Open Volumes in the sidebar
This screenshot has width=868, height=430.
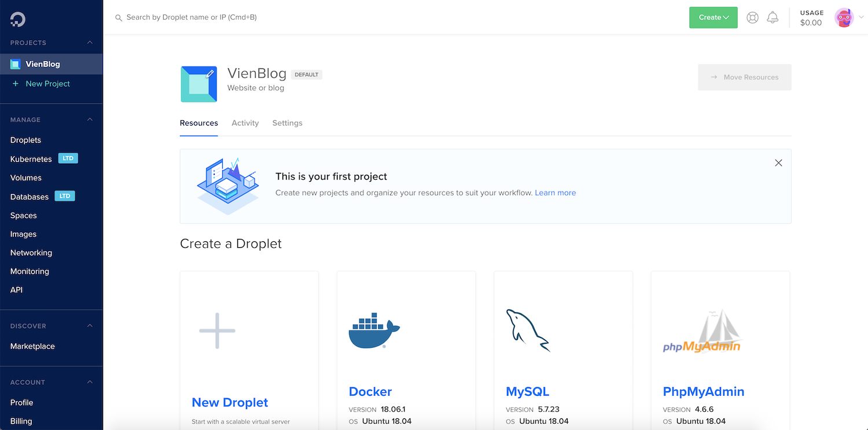pos(26,178)
